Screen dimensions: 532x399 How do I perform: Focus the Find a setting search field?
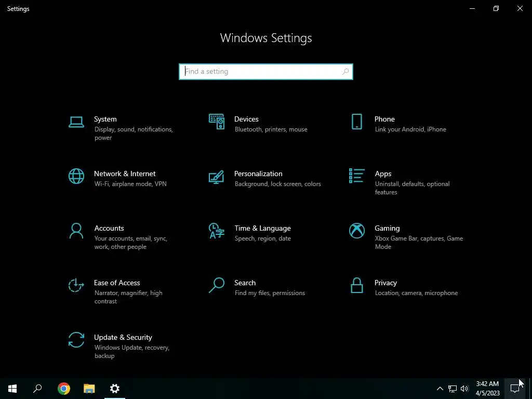[266, 72]
